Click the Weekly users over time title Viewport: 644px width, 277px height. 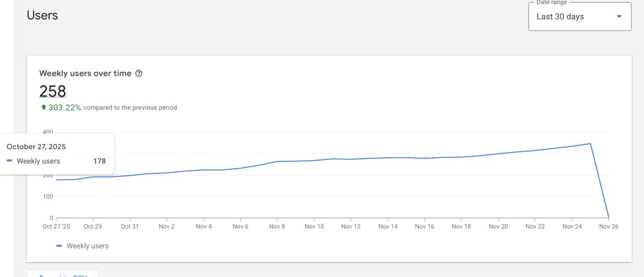(85, 74)
